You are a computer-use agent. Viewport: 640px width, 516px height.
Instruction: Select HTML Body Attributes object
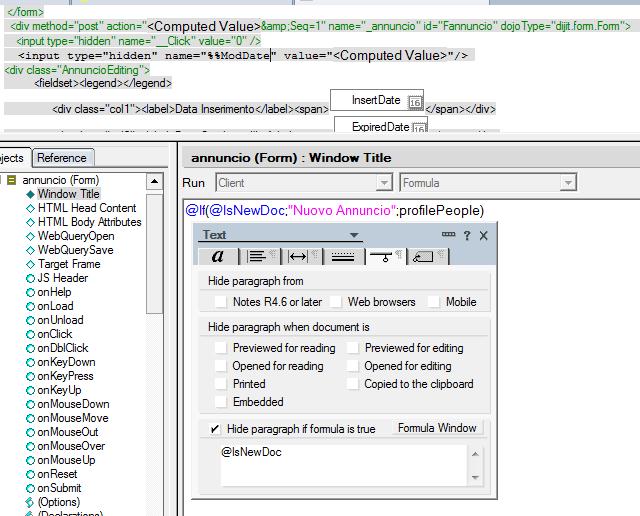click(x=89, y=222)
